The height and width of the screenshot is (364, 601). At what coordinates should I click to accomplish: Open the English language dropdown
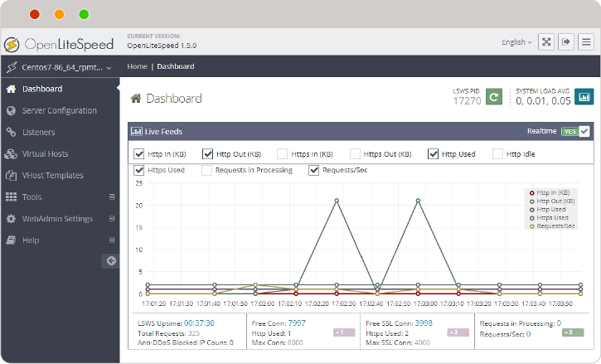(516, 42)
